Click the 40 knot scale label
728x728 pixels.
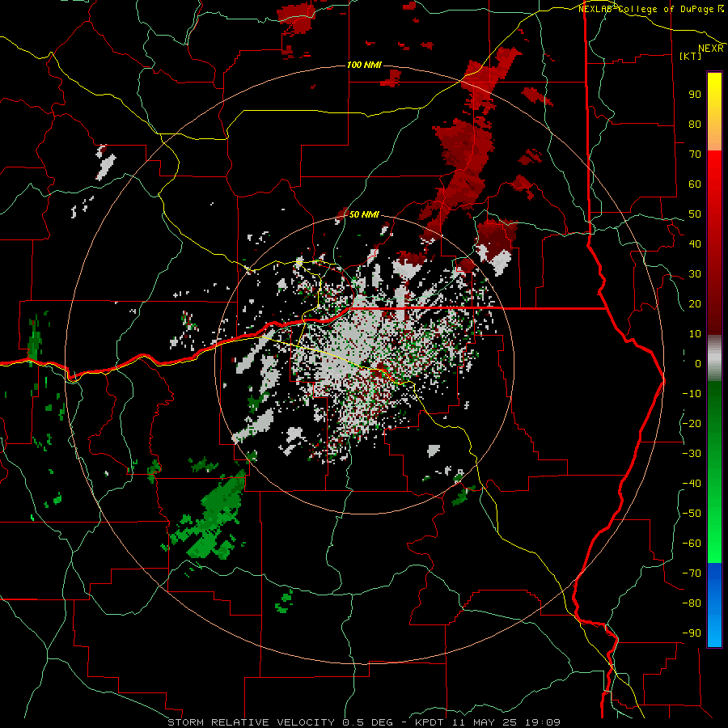pos(695,243)
